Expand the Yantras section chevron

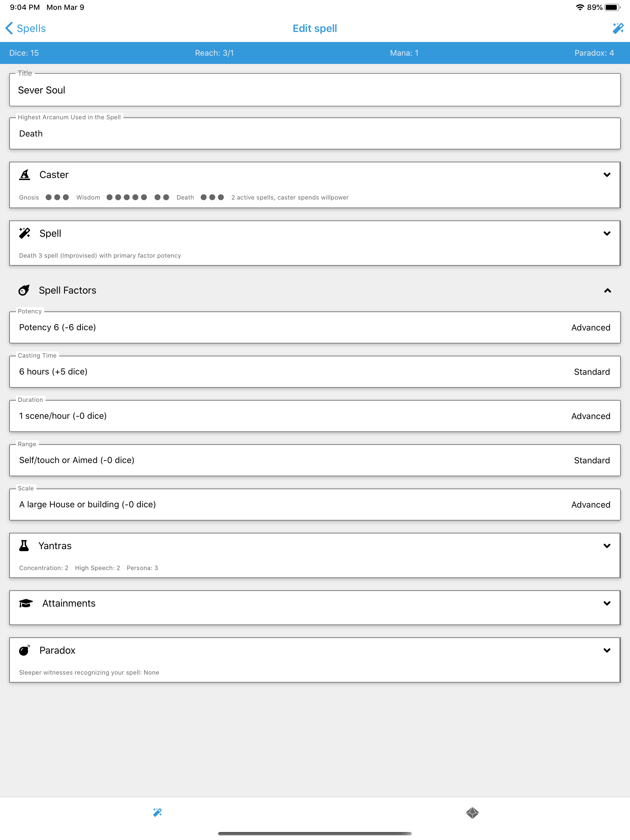coord(607,546)
